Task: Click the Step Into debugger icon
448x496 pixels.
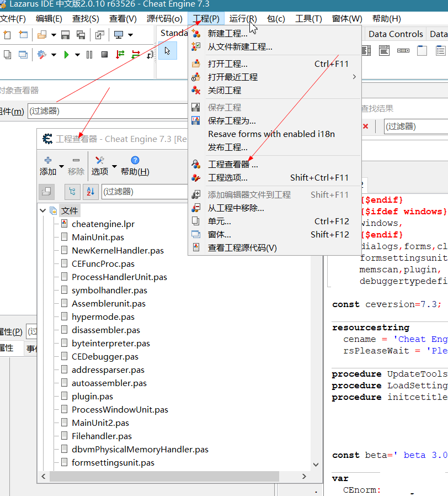Action: click(x=120, y=55)
